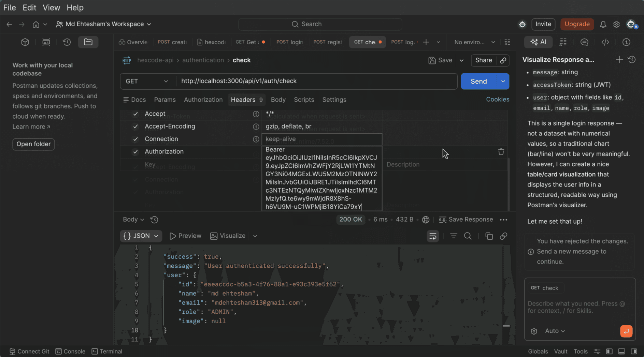Copy the request link icon next to Share
644x357 pixels.
pyautogui.click(x=503, y=60)
